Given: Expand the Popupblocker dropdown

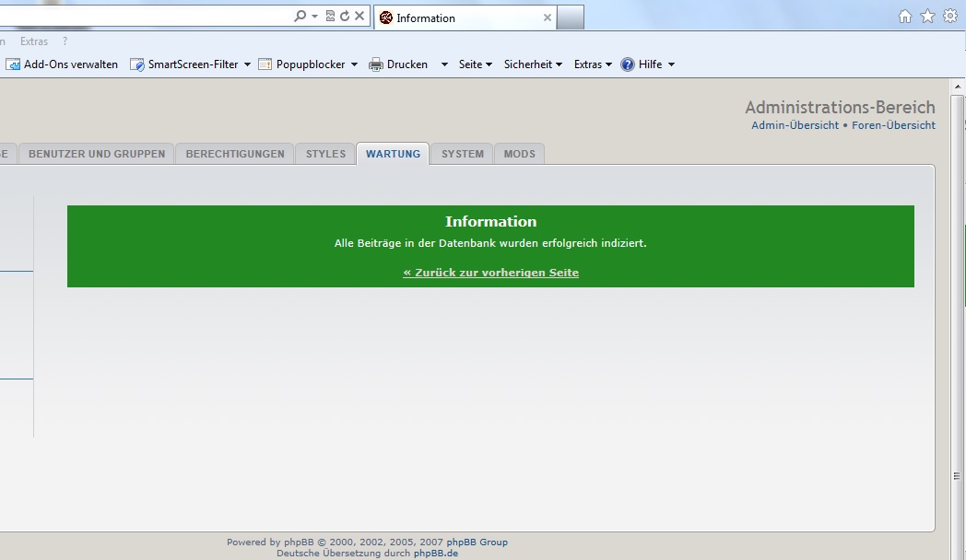Looking at the screenshot, I should point(354,64).
